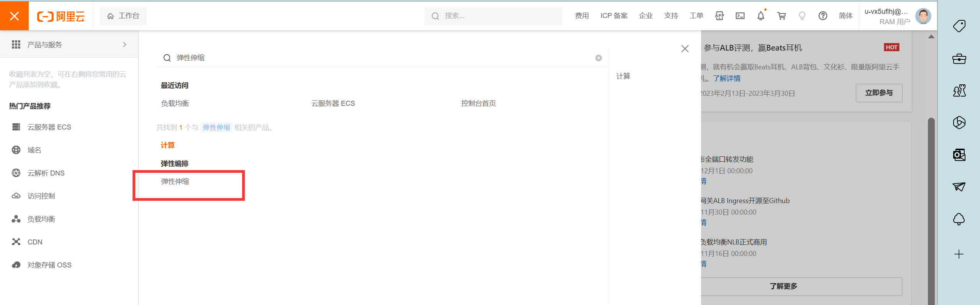Open the 支持 menu
Viewport: 980px width, 305px height.
(x=671, y=16)
